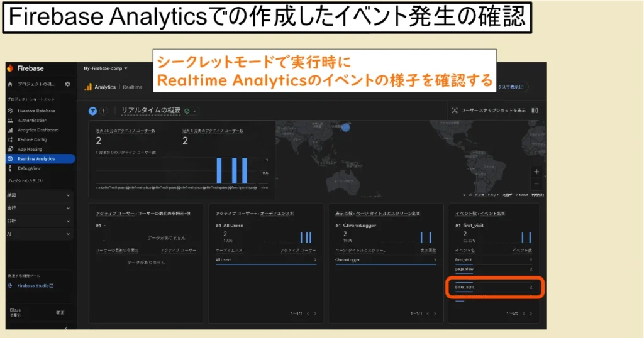
Task: Click プロジェクトの概要 in sidebar
Action: (36, 84)
